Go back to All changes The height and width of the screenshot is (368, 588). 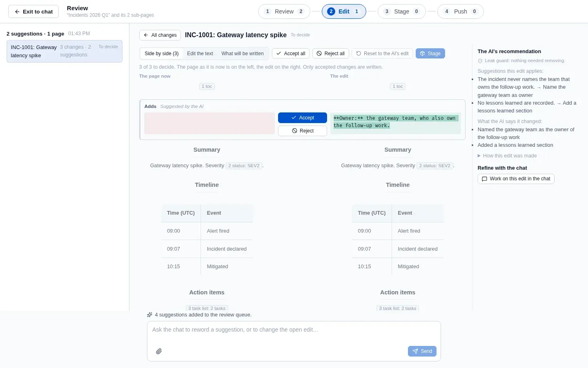(160, 35)
